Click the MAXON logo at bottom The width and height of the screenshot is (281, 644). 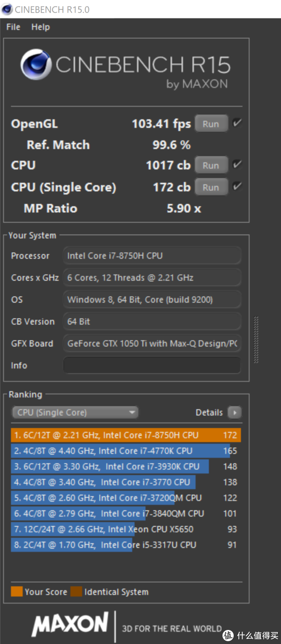[x=70, y=624]
